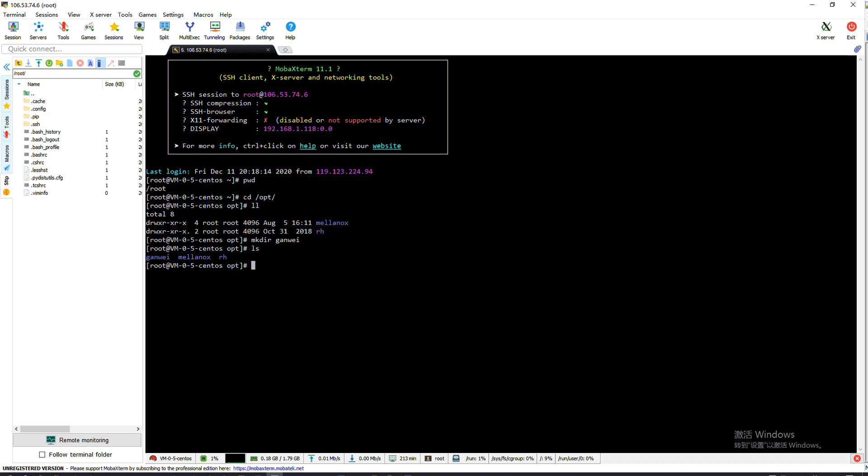This screenshot has width=868, height=476.
Task: Click Remote monitoring button
Action: click(77, 440)
